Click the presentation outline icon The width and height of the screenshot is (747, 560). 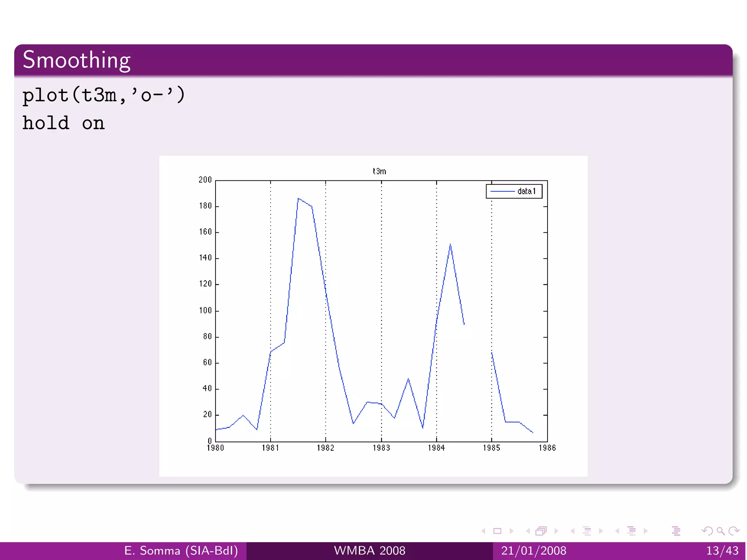(x=676, y=531)
